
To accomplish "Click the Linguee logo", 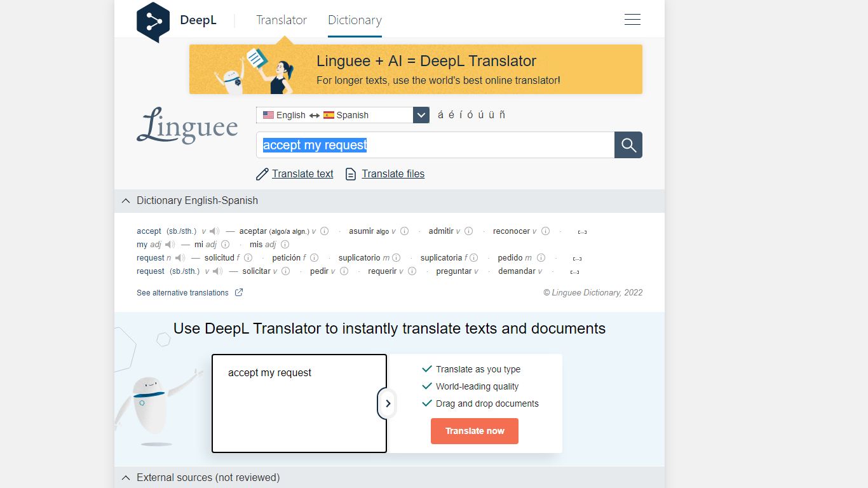I will tap(187, 125).
